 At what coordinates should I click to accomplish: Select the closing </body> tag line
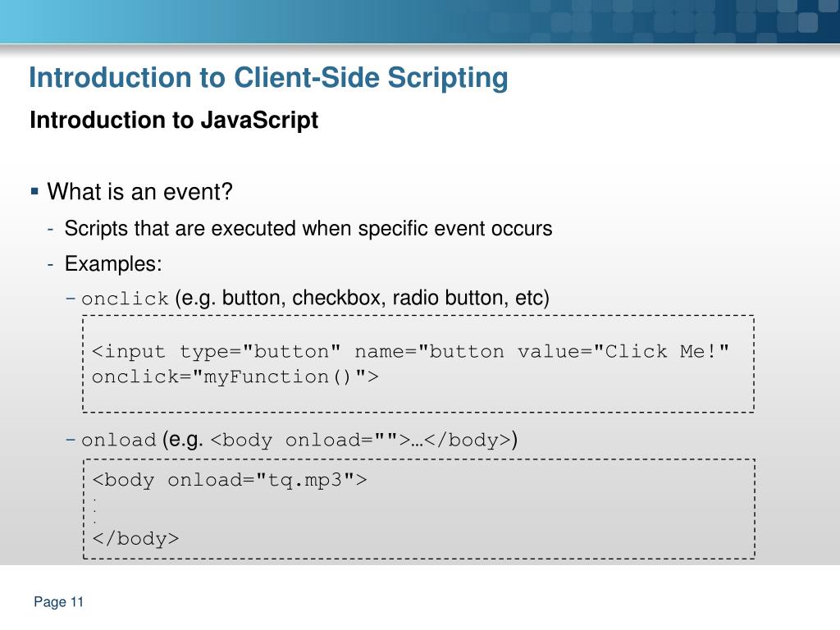pos(135,539)
